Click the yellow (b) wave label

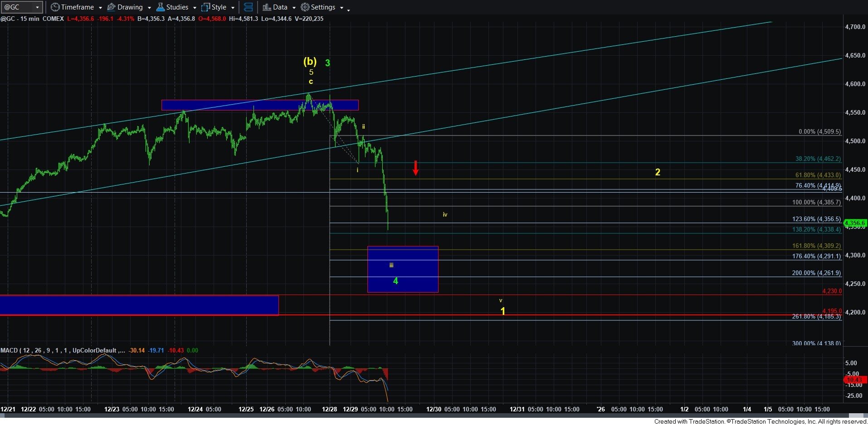310,62
